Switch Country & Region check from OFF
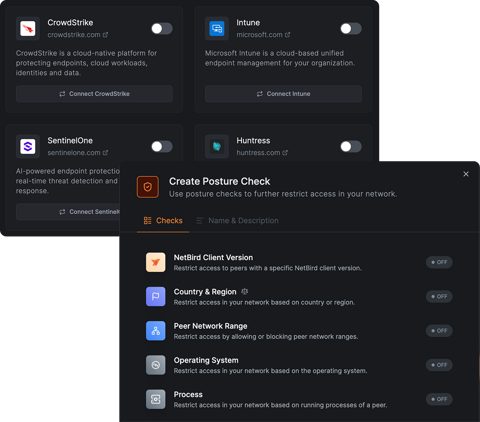Viewport: 480px width, 422px height. [x=439, y=296]
